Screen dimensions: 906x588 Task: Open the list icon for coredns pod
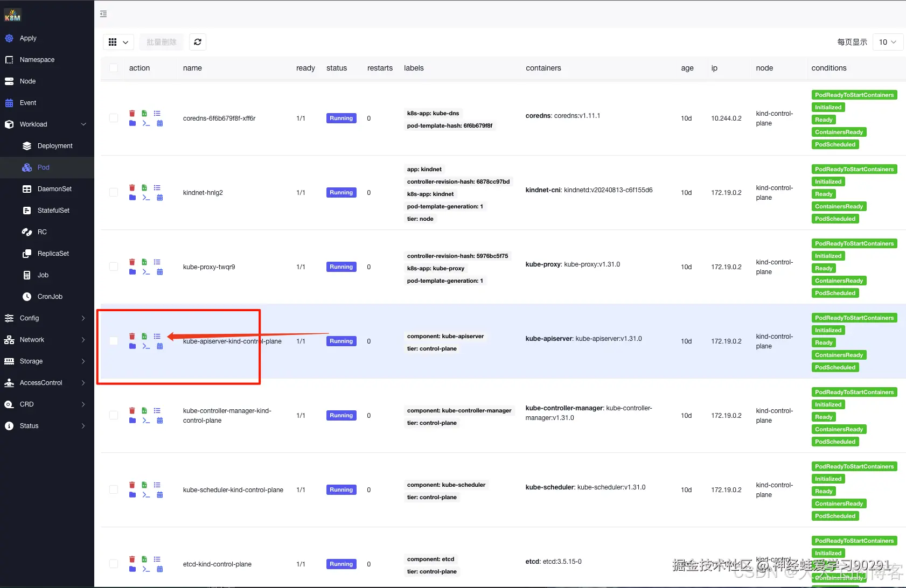[x=157, y=113]
